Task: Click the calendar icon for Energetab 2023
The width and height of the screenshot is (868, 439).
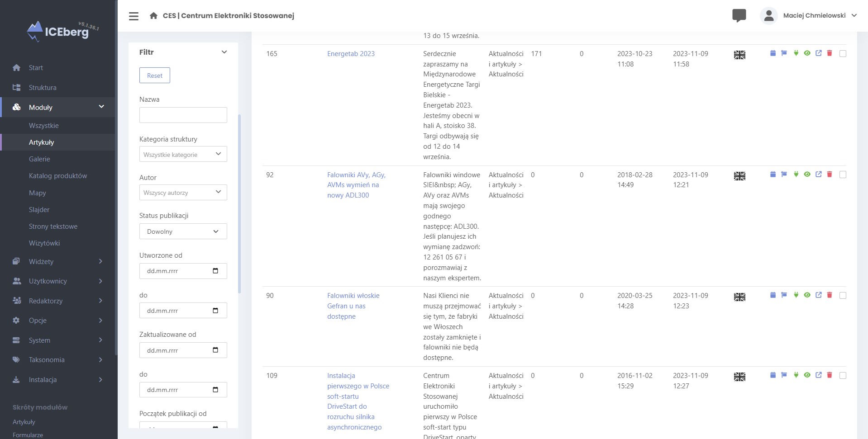Action: pyautogui.click(x=773, y=53)
